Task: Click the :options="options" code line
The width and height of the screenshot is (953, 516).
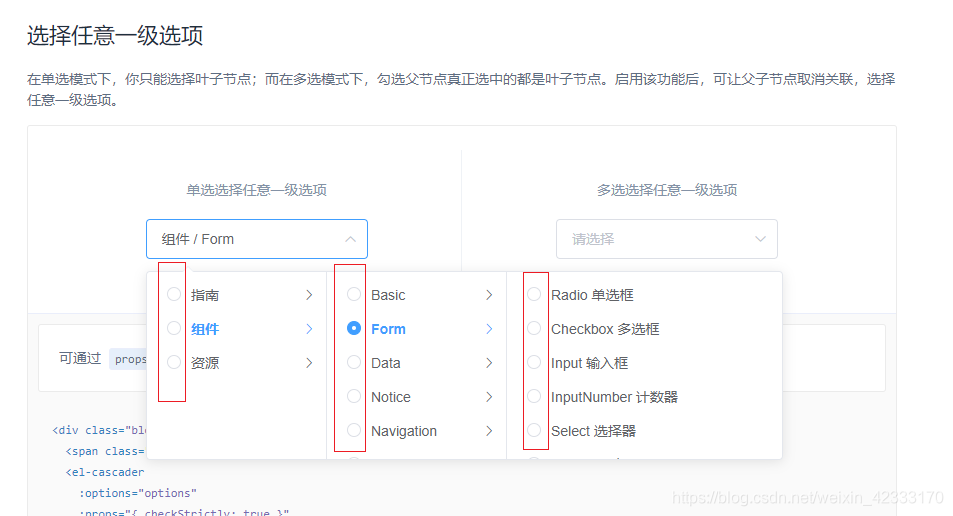Action: click(x=137, y=493)
